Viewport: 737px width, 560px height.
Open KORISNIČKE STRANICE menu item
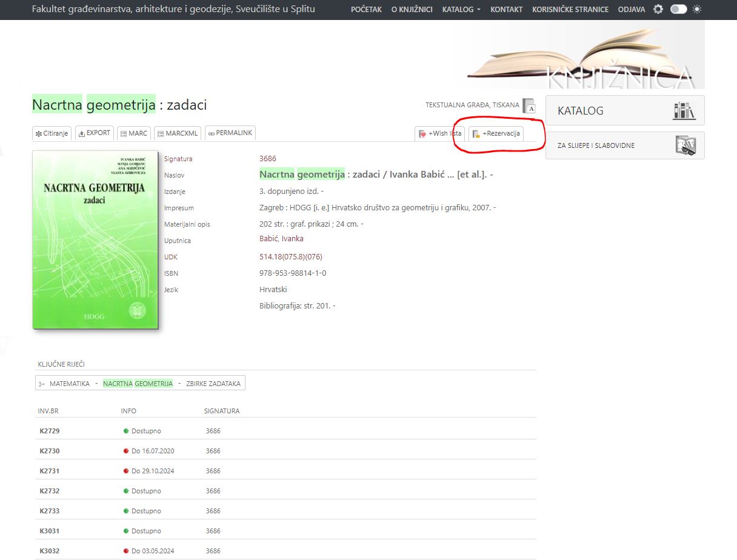tap(570, 10)
